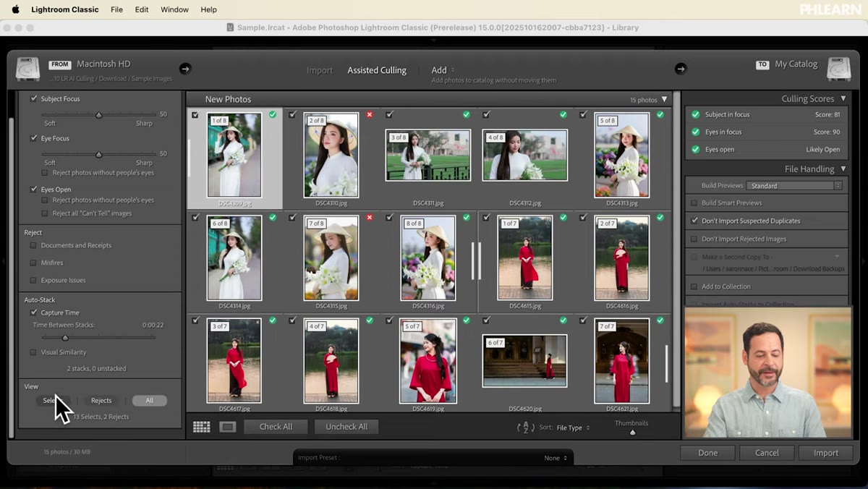Click the Eyes open green status icon
Screen dimensions: 868x489
click(x=695, y=149)
